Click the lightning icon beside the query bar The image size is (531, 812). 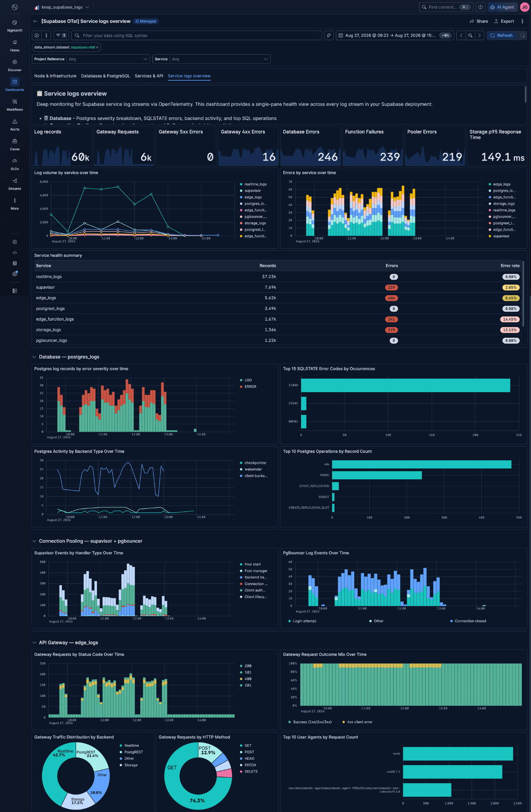click(329, 36)
